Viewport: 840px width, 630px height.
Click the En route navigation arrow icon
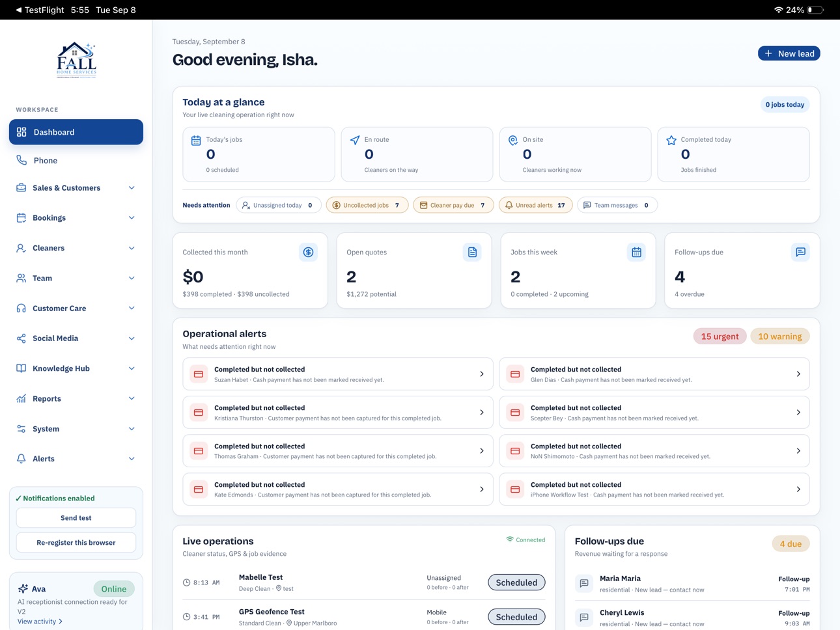[x=355, y=140]
